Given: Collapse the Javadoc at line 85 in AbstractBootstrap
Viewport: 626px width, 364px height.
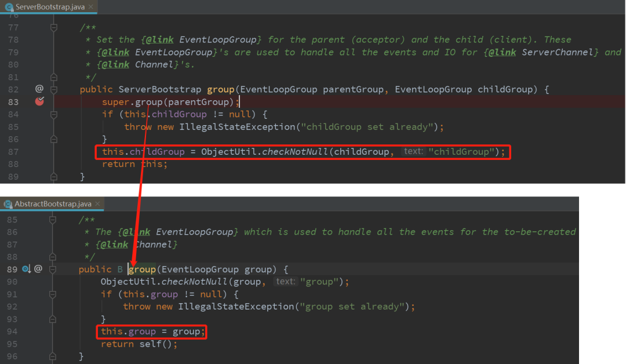Looking at the screenshot, I should coord(53,220).
